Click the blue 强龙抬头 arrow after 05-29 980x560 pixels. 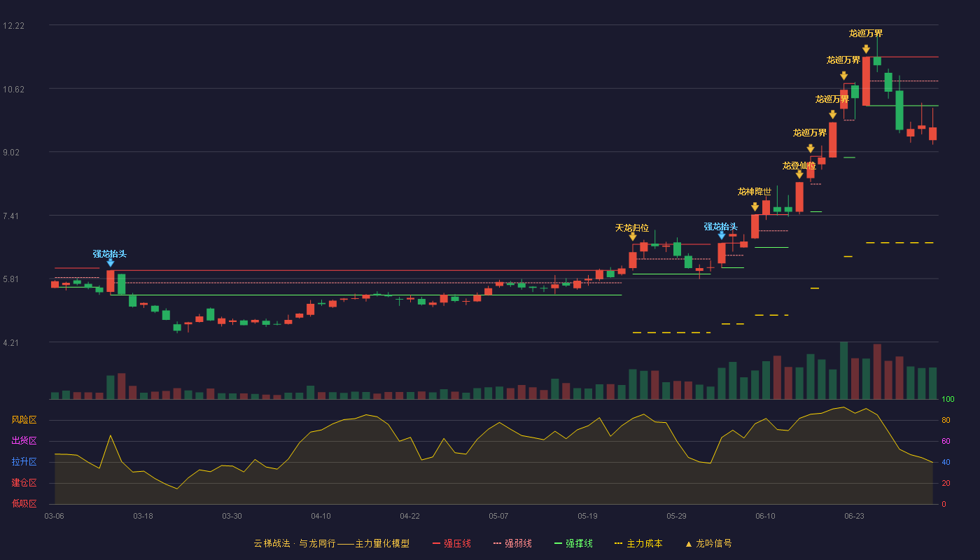tap(722, 235)
